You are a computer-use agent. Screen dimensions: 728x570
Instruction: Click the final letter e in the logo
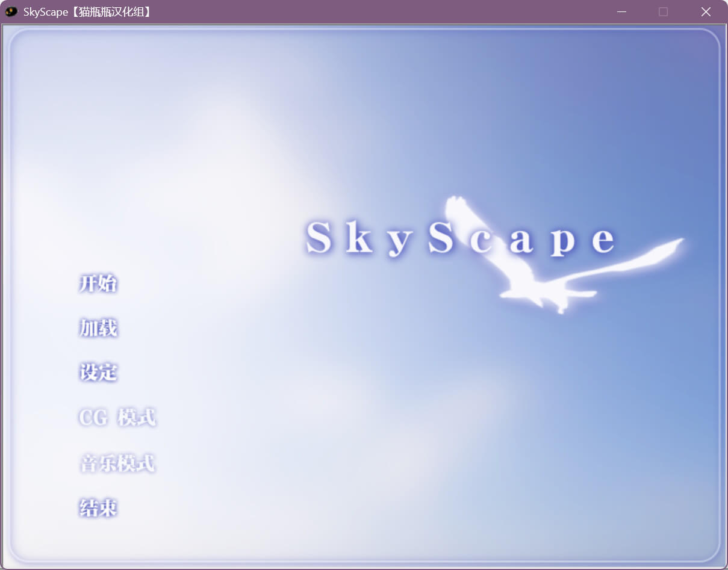coord(603,241)
